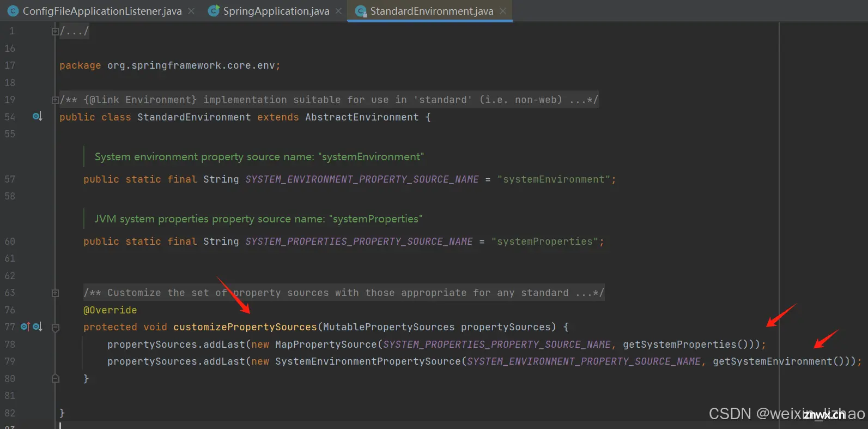
Task: Expand the folded class Javadoc on line 19
Action: 55,100
